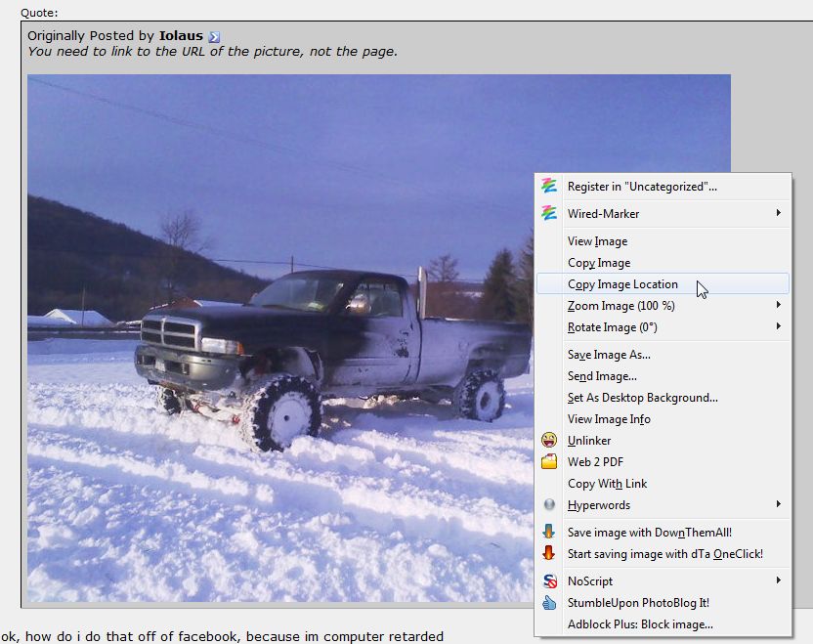Open the Hyperwords entry

click(663, 505)
